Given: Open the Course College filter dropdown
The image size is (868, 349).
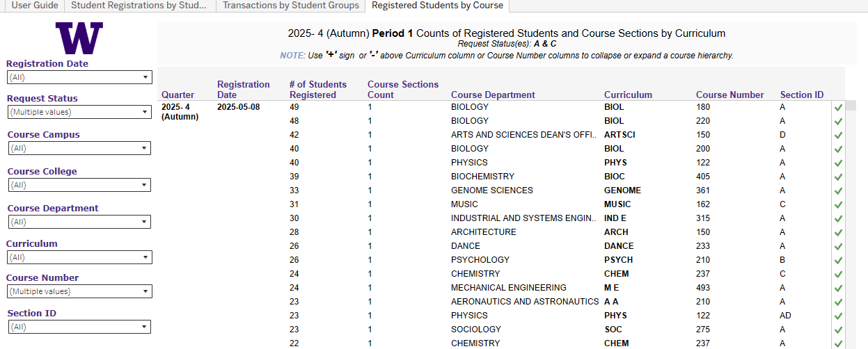Looking at the screenshot, I should (79, 185).
